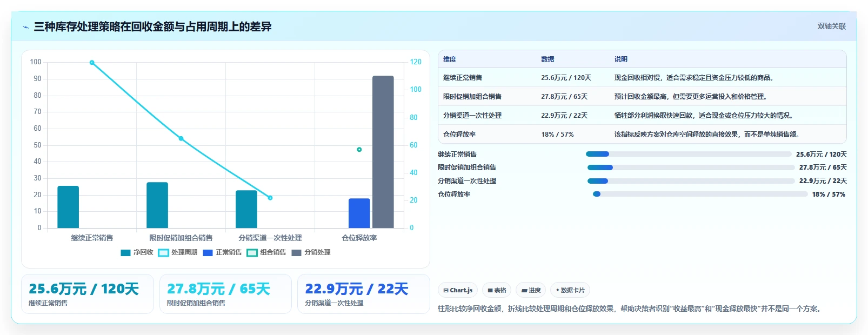
Task: Click table cell 22.9万元 / 22天
Action: tap(564, 116)
